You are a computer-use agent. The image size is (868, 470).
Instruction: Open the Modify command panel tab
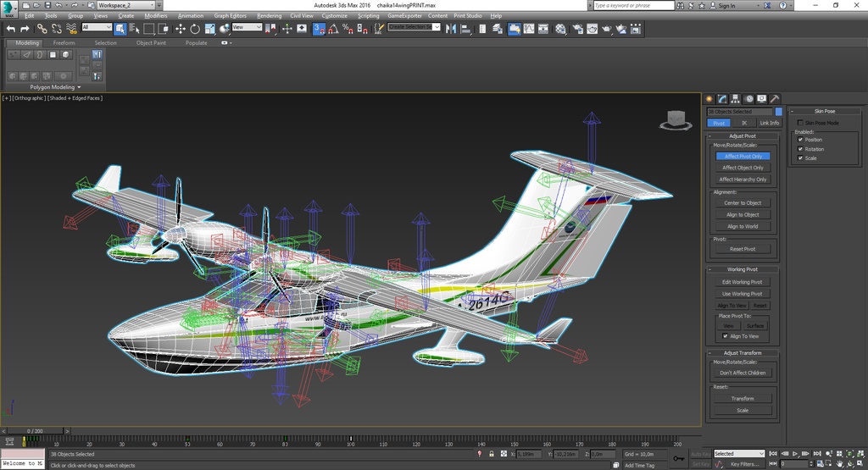[x=722, y=99]
